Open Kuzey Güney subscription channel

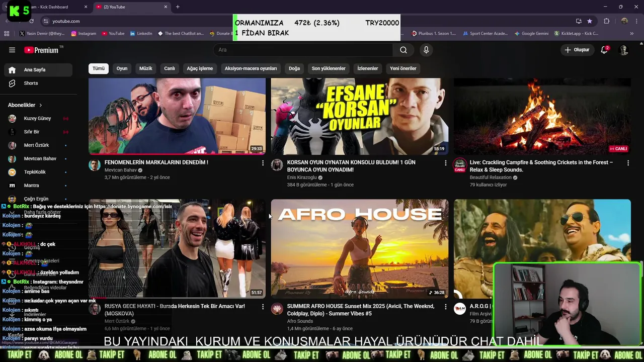coord(38,118)
